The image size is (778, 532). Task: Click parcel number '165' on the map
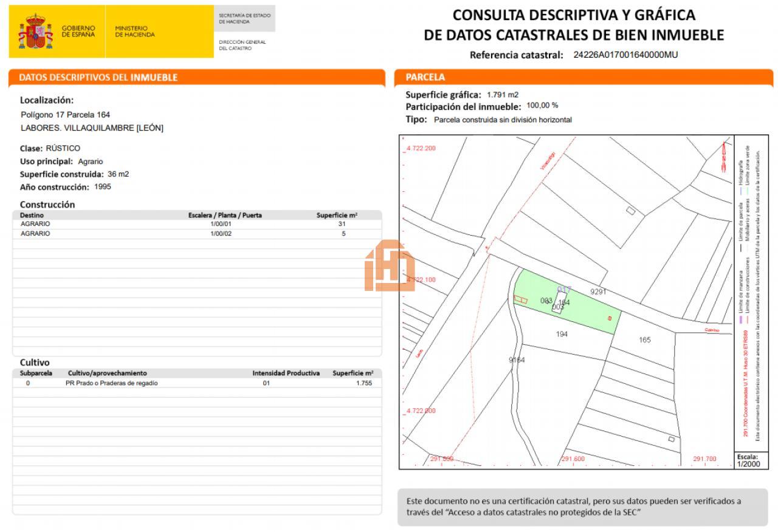(645, 339)
